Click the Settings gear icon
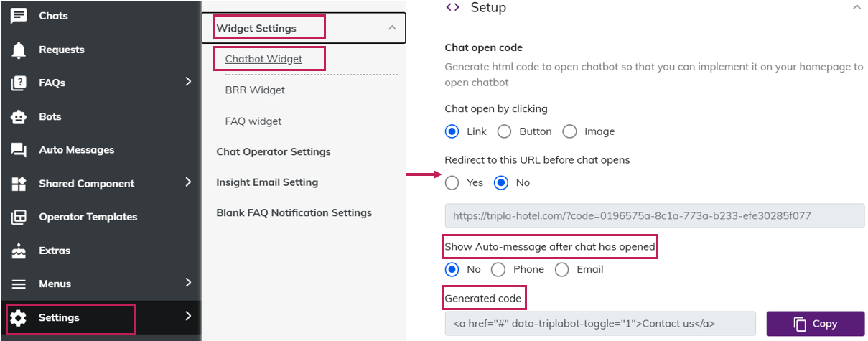868x341 pixels. point(19,317)
